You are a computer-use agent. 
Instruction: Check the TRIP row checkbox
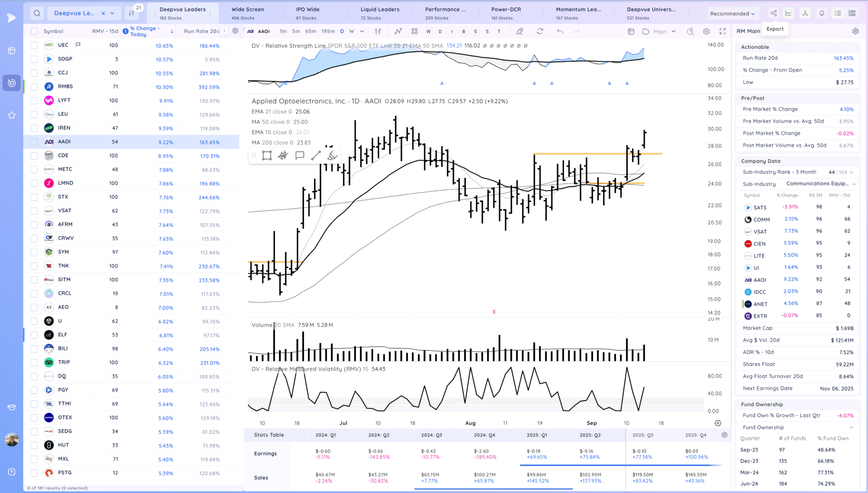pyautogui.click(x=34, y=363)
